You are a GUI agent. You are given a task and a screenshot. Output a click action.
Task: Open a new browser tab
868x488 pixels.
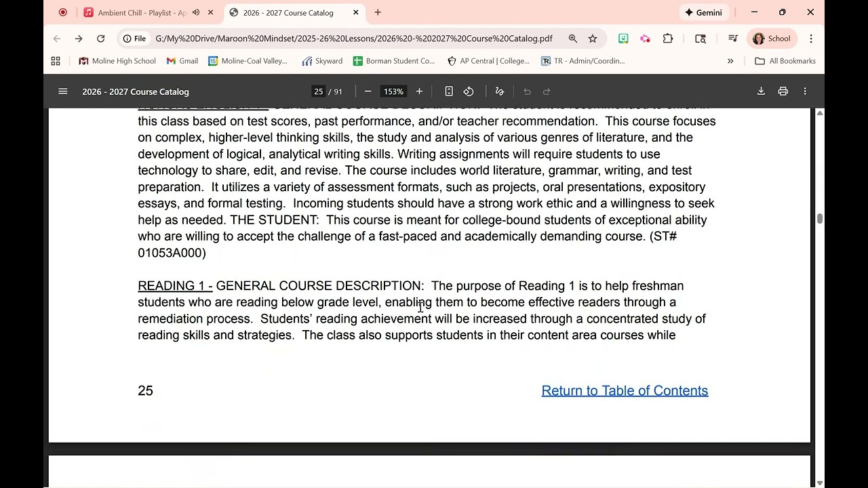pyautogui.click(x=378, y=12)
